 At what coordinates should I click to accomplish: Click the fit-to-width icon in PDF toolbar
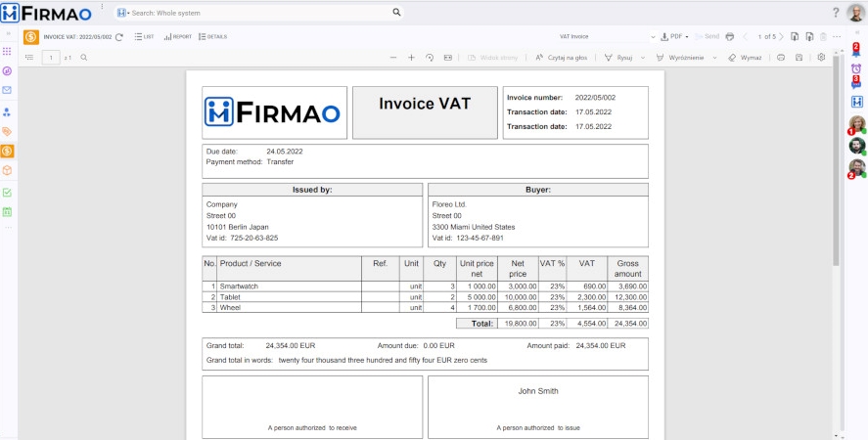pos(447,57)
